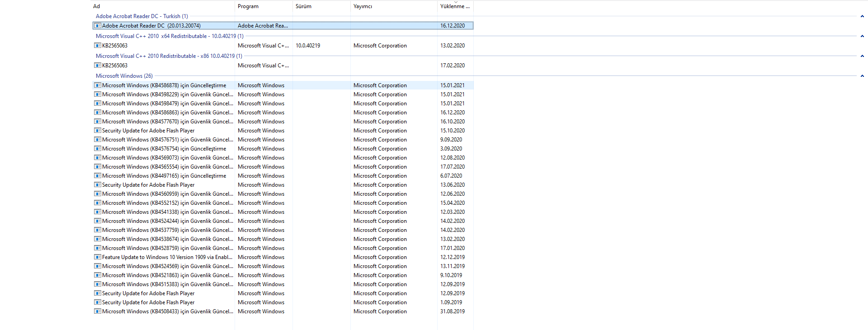Click the install date 6.07.2020
This screenshot has width=868, height=330.
(451, 176)
